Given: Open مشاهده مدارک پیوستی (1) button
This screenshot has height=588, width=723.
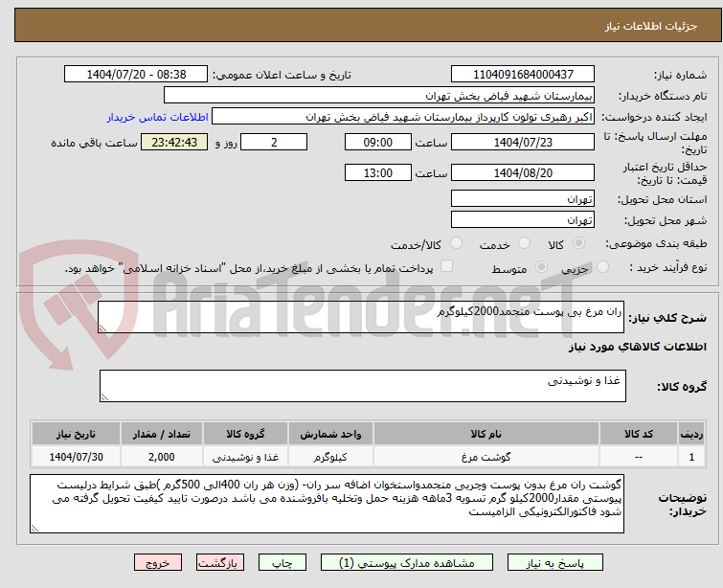Looking at the screenshot, I should (x=407, y=563).
